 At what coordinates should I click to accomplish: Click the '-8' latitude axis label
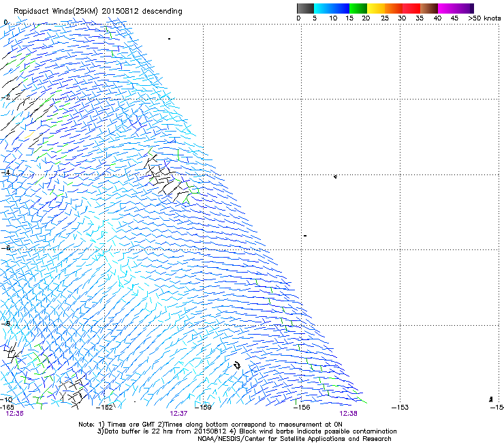(x=6, y=323)
